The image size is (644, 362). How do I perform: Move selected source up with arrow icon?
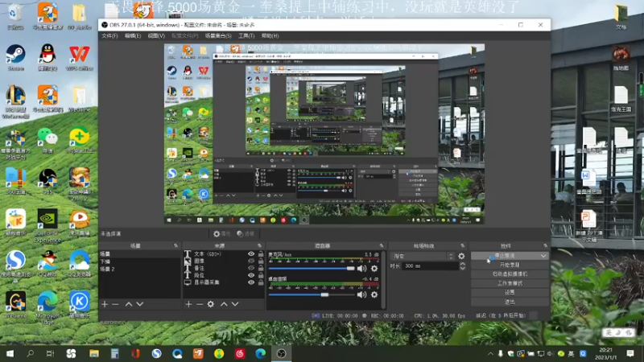coord(224,304)
